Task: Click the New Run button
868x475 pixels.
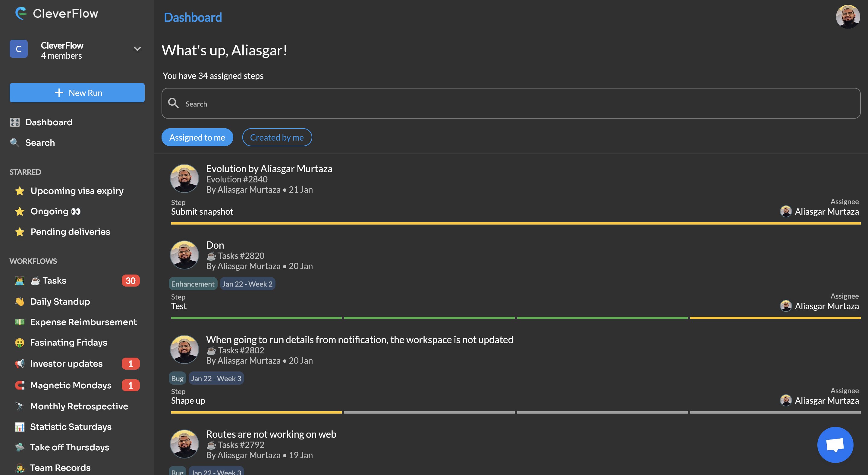Action: (x=77, y=93)
